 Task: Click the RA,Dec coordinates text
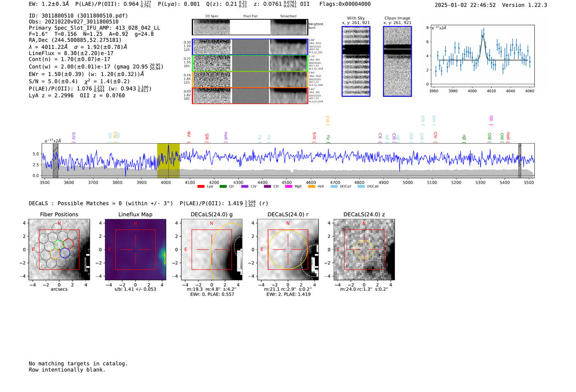tap(75, 40)
